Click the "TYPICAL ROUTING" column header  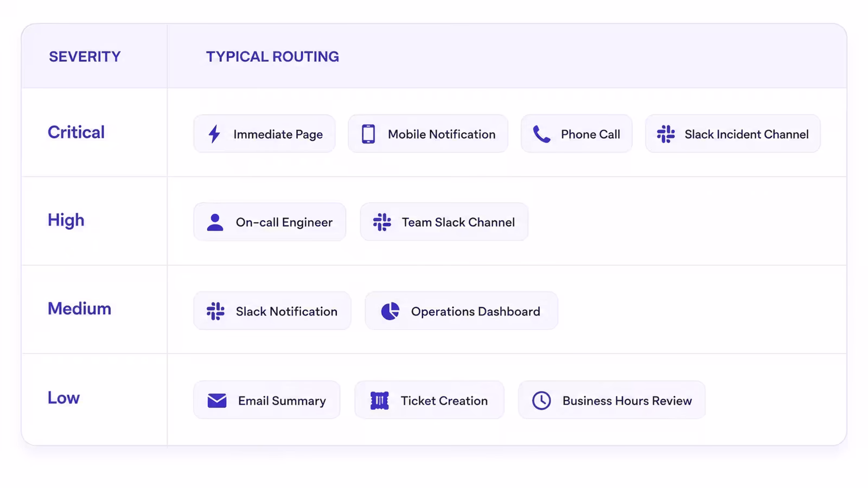272,56
